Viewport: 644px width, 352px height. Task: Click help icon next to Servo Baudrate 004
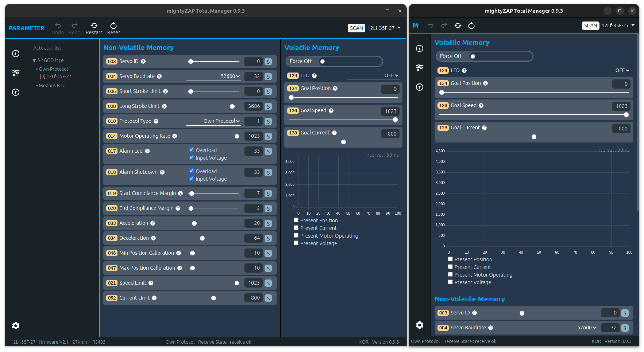159,76
